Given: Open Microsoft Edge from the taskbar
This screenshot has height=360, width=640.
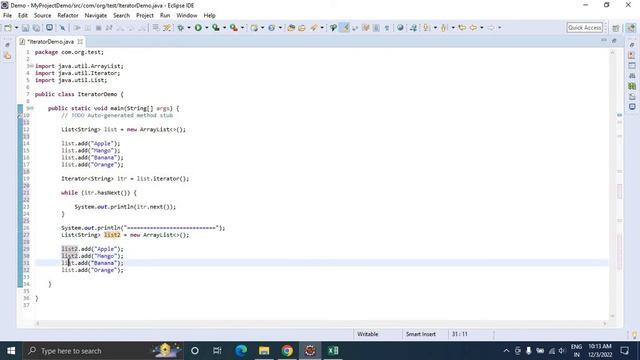Looking at the screenshot, I should [241, 351].
